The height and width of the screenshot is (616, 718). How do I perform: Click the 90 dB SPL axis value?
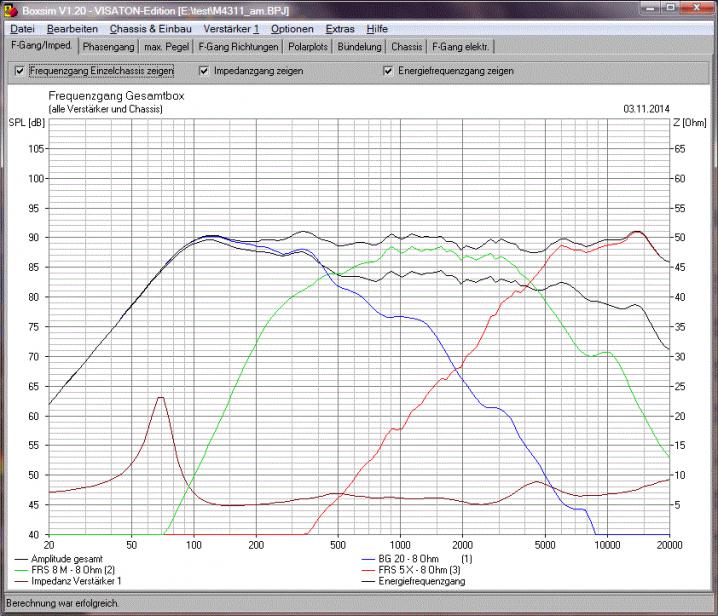33,237
